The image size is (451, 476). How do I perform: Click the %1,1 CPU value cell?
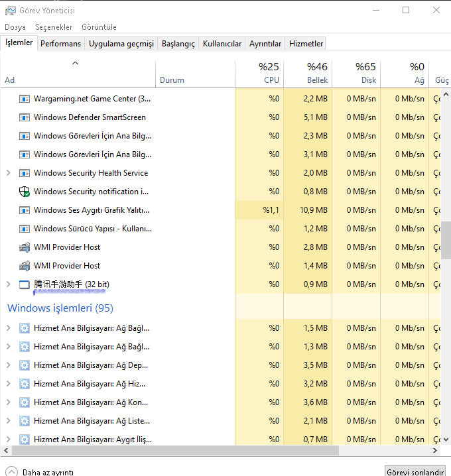tap(259, 210)
